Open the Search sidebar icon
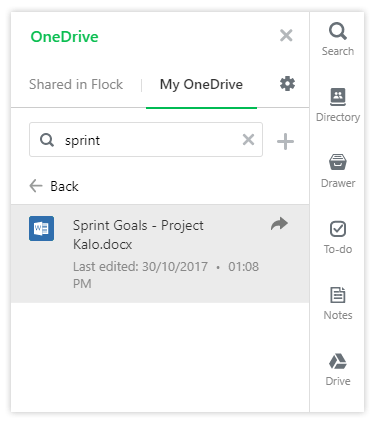Screen dimensions: 375x424 click(x=338, y=39)
